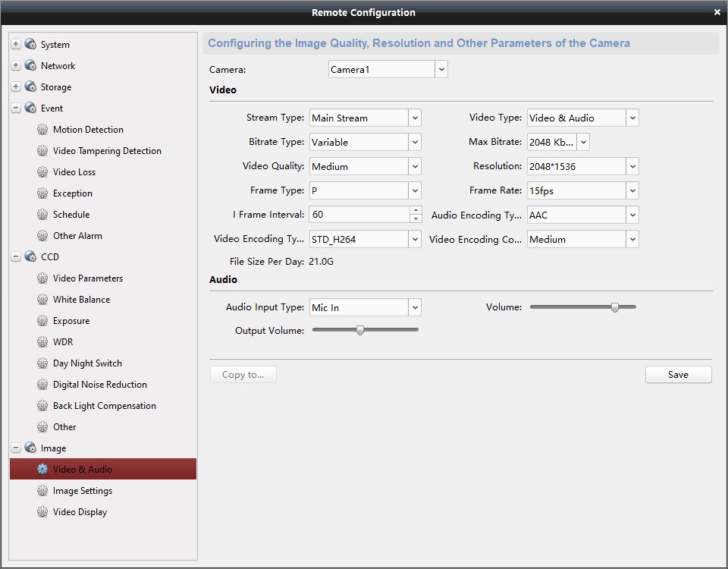Open Motion Detection settings via its gear icon
This screenshot has height=569, width=728.
[x=42, y=130]
